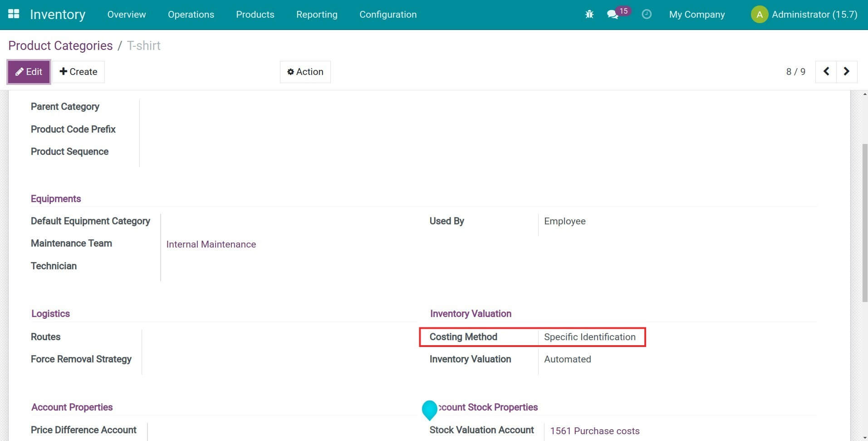Return to Product Categories via breadcrumb

60,45
